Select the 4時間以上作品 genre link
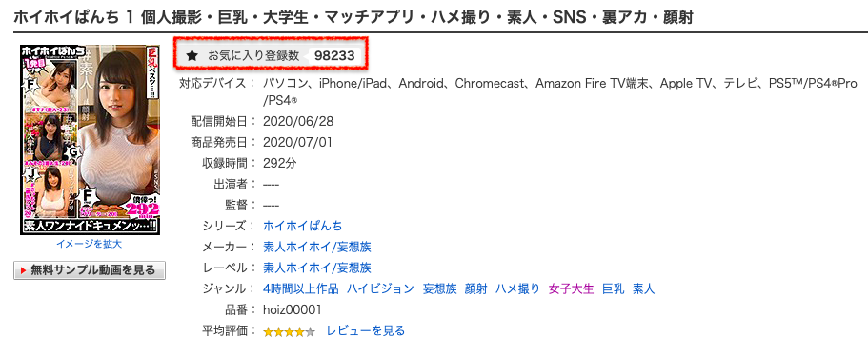This screenshot has height=358, width=868. click(x=301, y=288)
